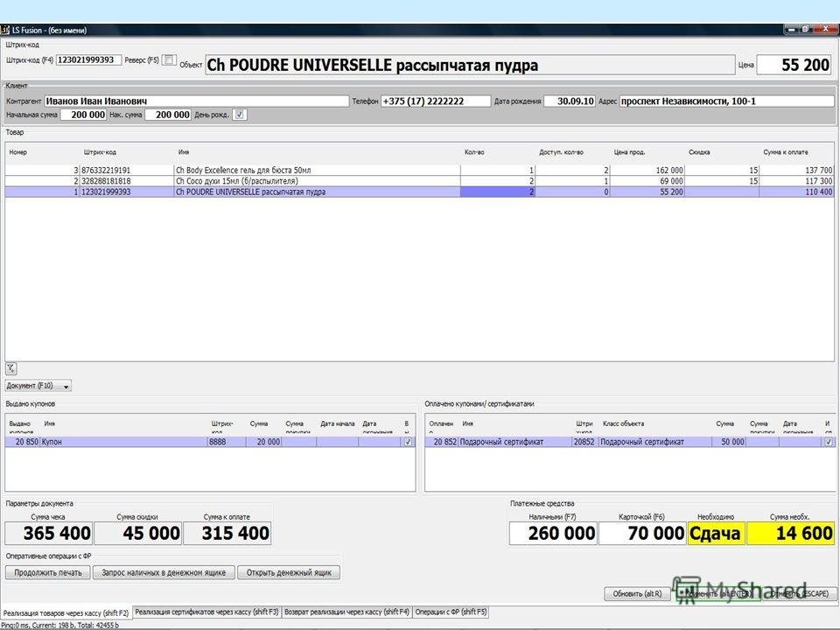Click quantity cell of Ch POUDRE UNIVERSELLE row
This screenshot has height=630, width=840.
point(498,192)
